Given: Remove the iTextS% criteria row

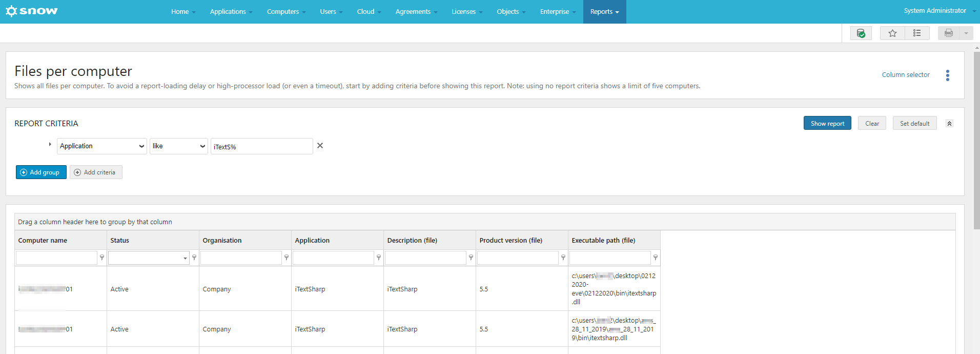Looking at the screenshot, I should pyautogui.click(x=320, y=146).
